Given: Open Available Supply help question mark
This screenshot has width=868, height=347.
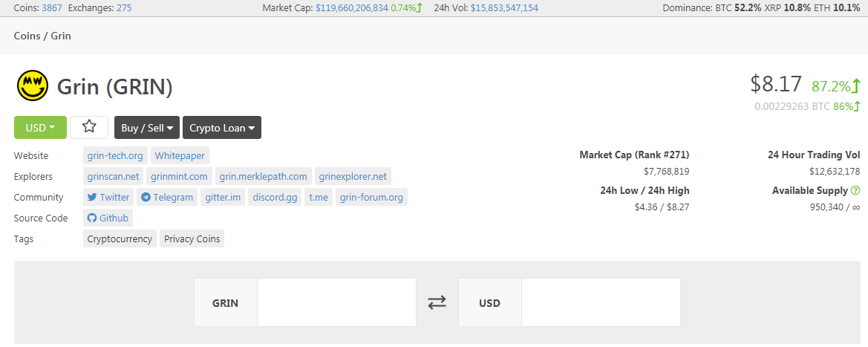Looking at the screenshot, I should [855, 191].
